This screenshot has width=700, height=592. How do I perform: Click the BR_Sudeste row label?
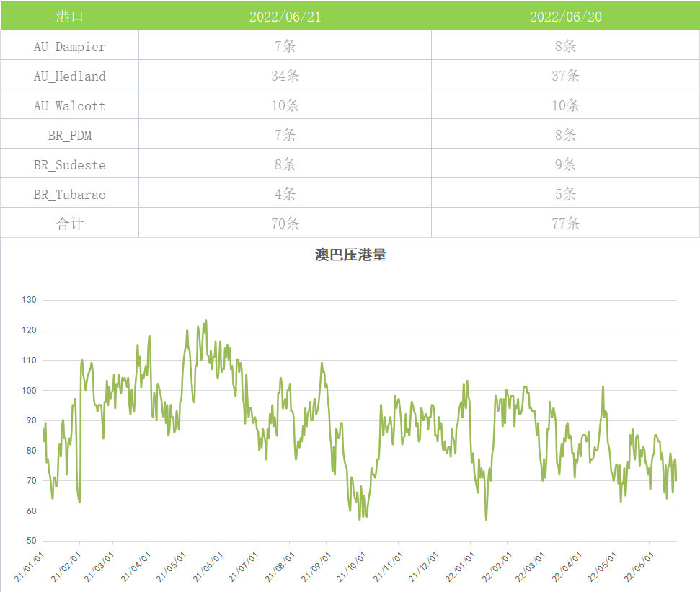pos(69,165)
